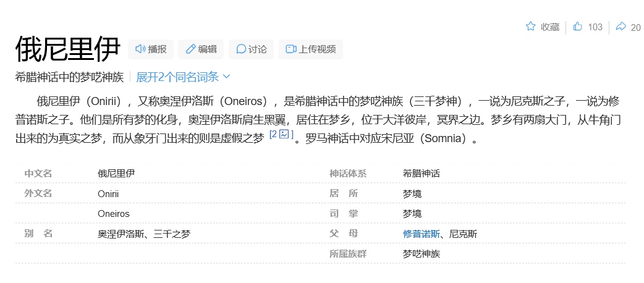Click the thumbs-up like icon
This screenshot has width=644, height=283.
(578, 27)
